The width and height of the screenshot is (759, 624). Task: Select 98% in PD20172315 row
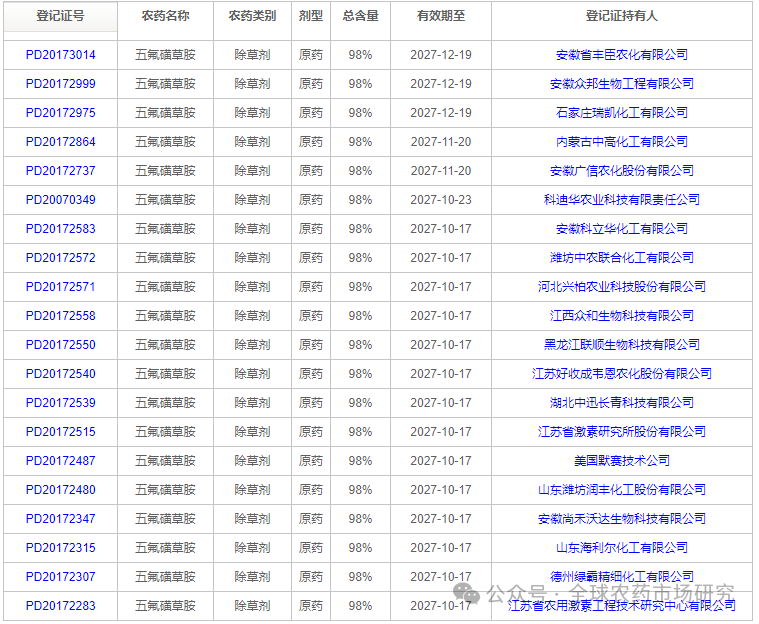tap(360, 548)
